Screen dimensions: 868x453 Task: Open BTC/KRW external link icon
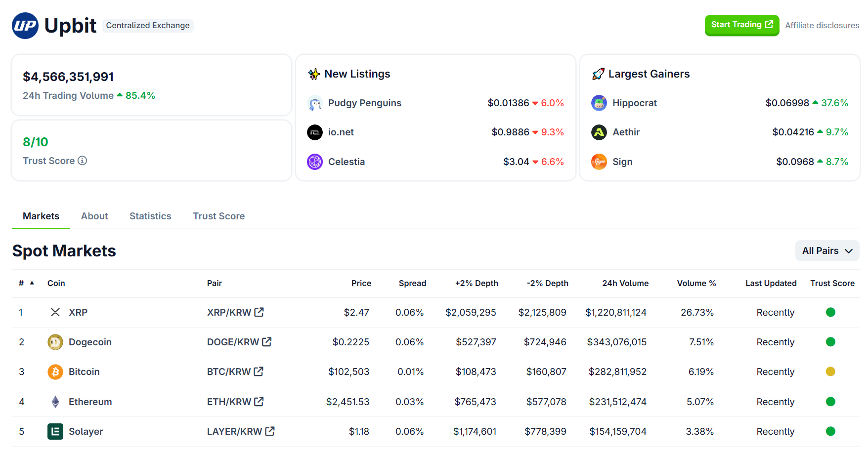(x=259, y=371)
